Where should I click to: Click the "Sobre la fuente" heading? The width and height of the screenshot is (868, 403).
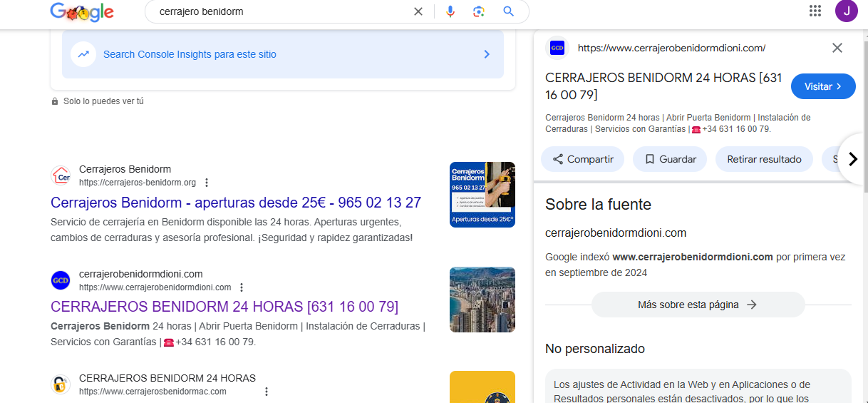click(x=598, y=205)
